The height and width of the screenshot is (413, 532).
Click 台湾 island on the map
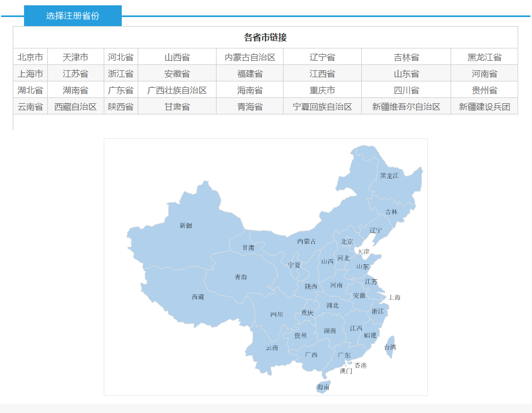390,347
